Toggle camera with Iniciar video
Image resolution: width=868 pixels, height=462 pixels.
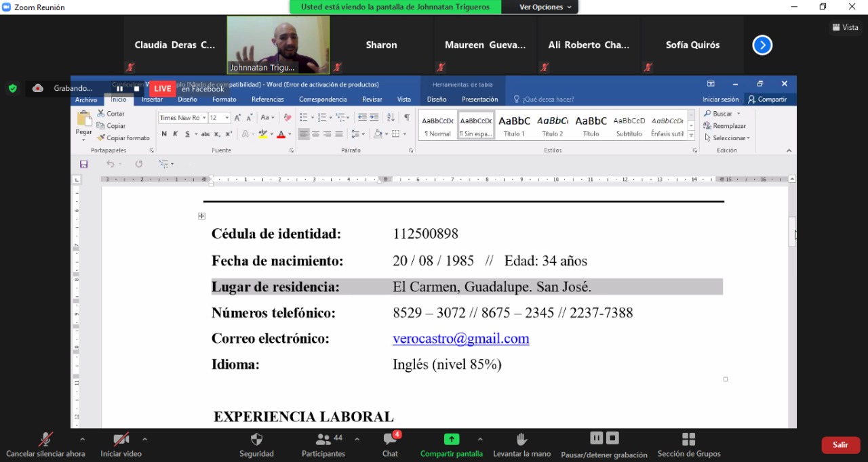click(x=121, y=440)
